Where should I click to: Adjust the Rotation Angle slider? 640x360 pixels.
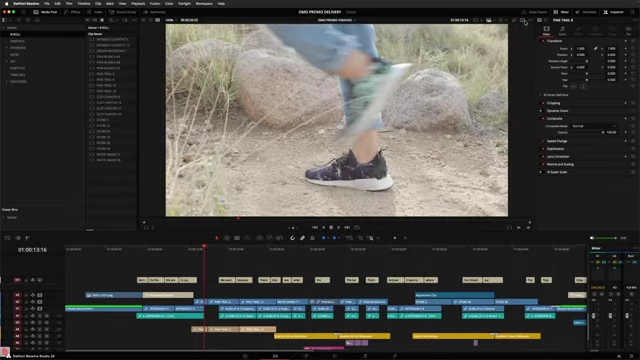click(587, 61)
